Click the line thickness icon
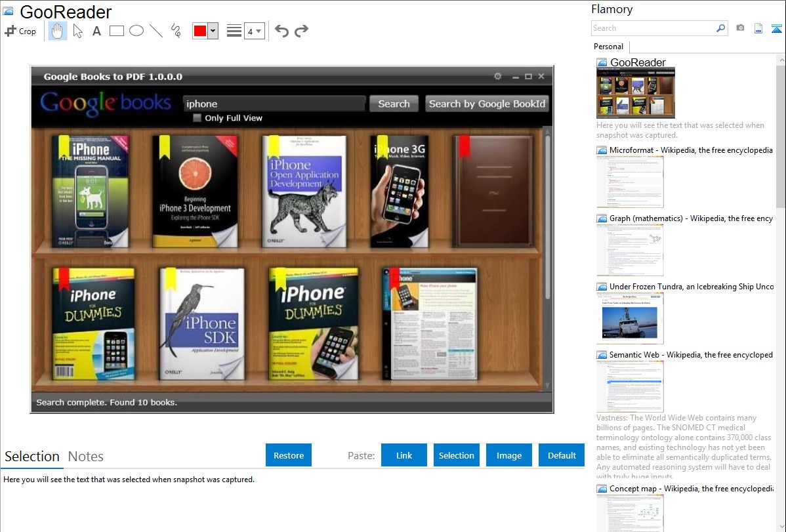The image size is (786, 532). click(234, 31)
